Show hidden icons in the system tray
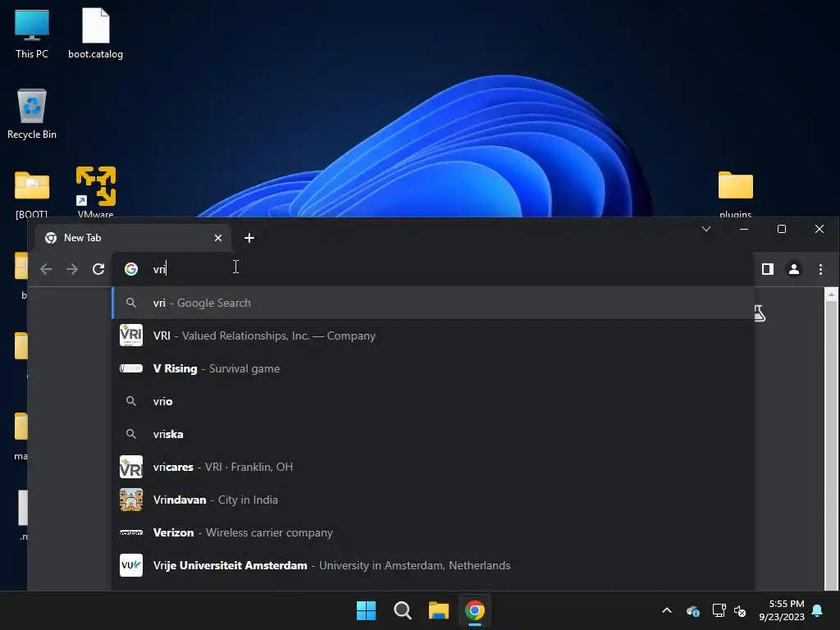Viewport: 840px width, 630px height. pyautogui.click(x=667, y=610)
